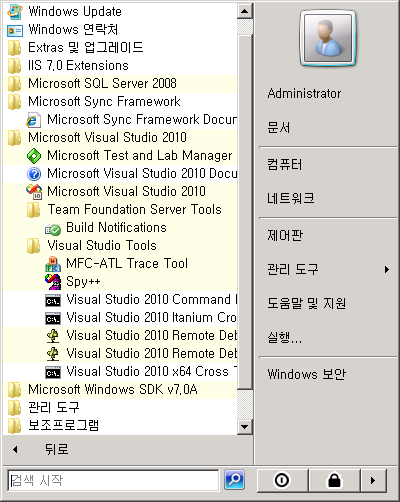Click the console icon for x64 Cross Tools

click(53, 373)
